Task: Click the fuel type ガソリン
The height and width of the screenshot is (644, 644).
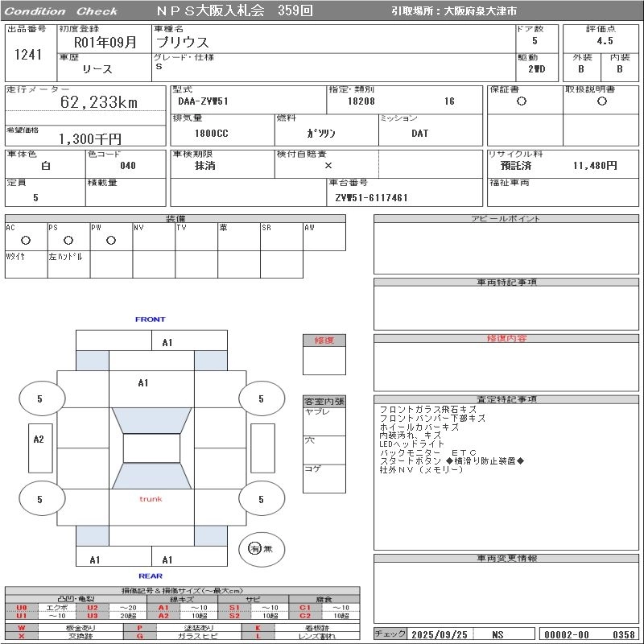Action: (x=321, y=134)
